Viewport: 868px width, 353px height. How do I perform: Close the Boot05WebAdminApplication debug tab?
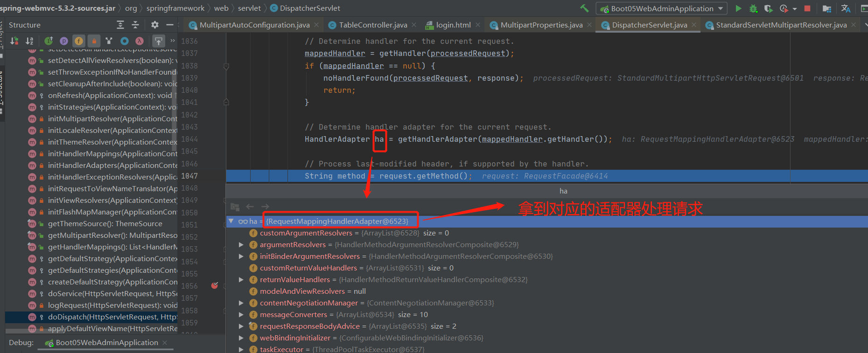tap(165, 342)
